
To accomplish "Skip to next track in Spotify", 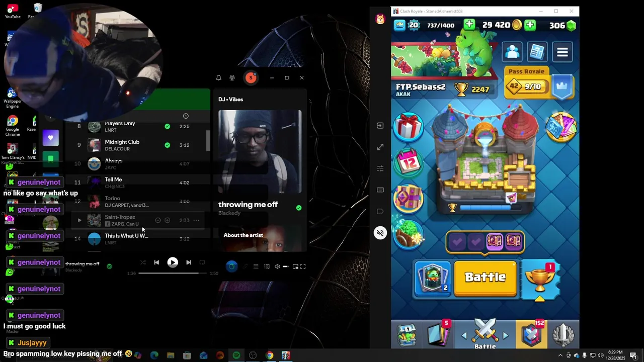I will [x=189, y=262].
